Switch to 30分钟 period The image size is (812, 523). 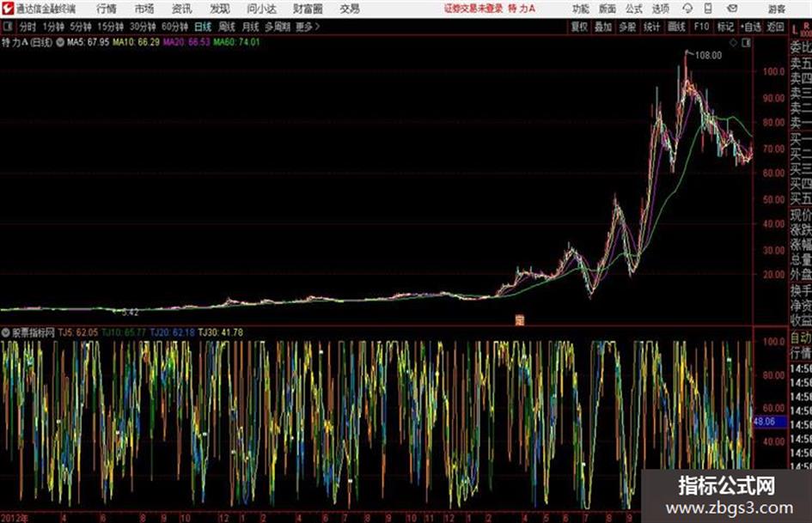click(x=143, y=27)
